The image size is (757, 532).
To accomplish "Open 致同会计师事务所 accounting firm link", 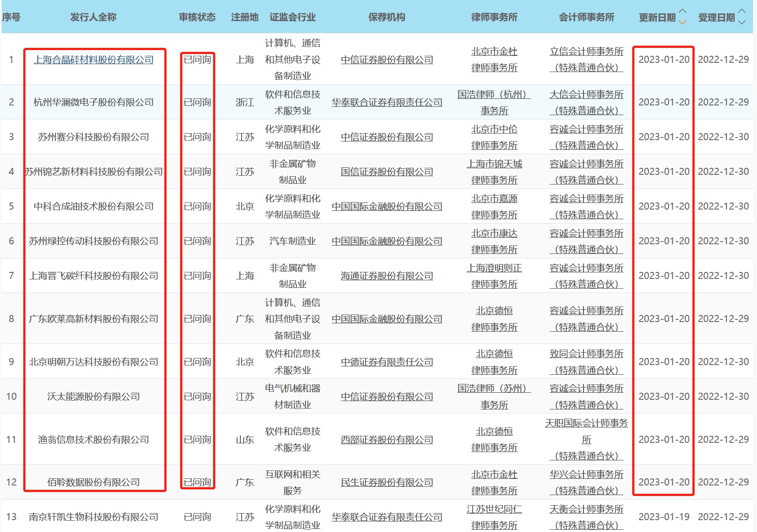I will [587, 362].
